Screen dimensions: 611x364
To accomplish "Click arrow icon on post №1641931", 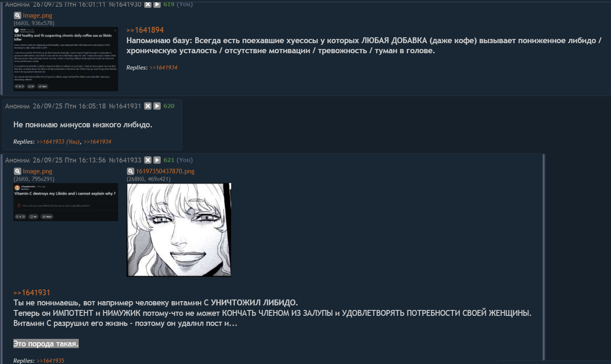I will [x=157, y=106].
